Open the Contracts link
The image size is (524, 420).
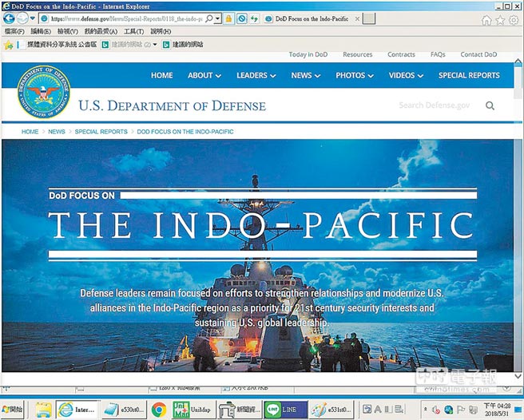pos(401,54)
